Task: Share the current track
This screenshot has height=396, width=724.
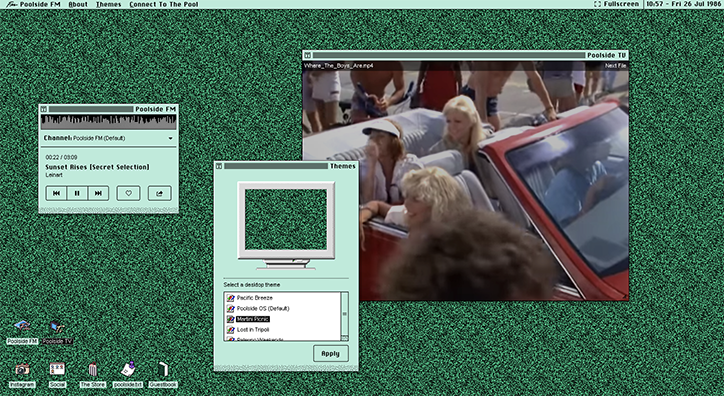Action: point(159,193)
